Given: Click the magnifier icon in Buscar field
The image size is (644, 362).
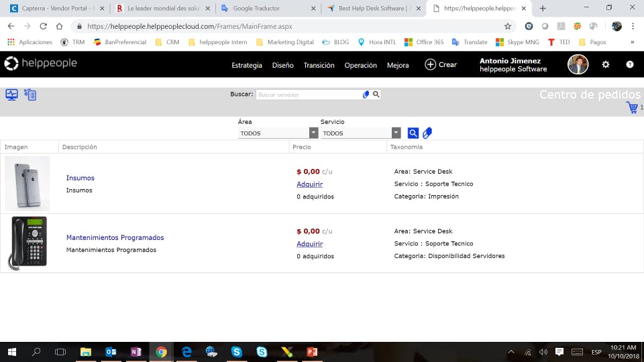Looking at the screenshot, I should coord(376,95).
